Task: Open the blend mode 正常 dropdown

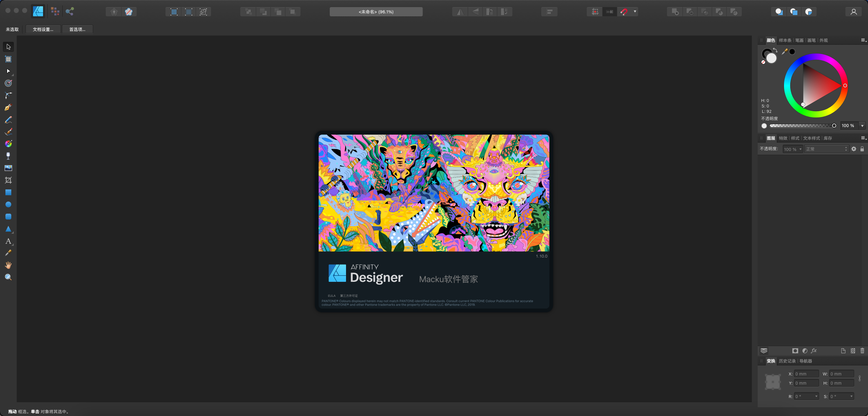Action: 826,149
